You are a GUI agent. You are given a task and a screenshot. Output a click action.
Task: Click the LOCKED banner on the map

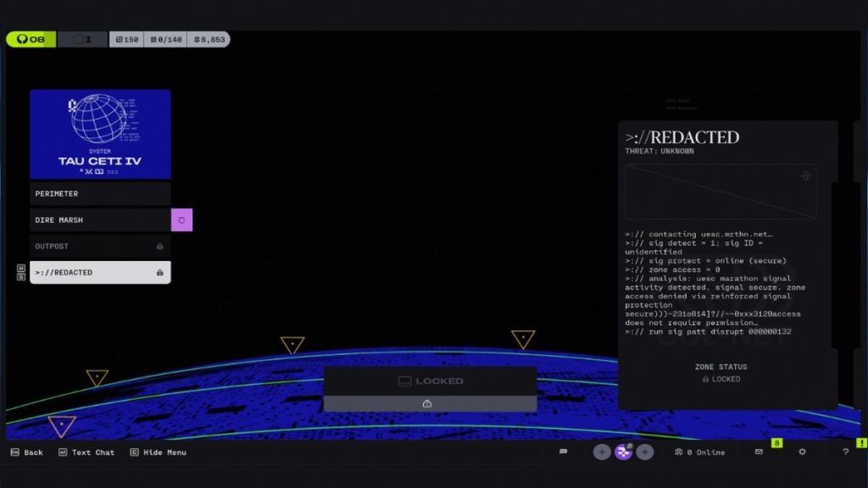point(431,380)
